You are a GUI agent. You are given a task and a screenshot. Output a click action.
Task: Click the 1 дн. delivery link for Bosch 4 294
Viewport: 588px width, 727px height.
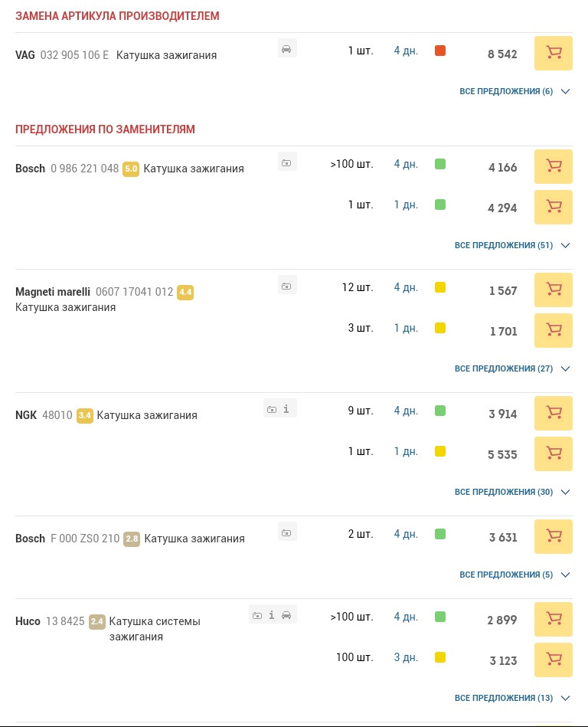pos(406,205)
